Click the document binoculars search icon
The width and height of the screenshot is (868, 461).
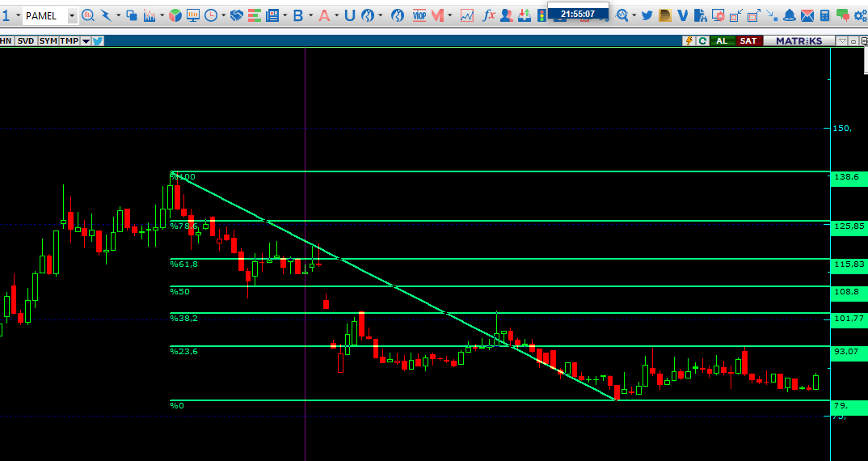coord(700,15)
